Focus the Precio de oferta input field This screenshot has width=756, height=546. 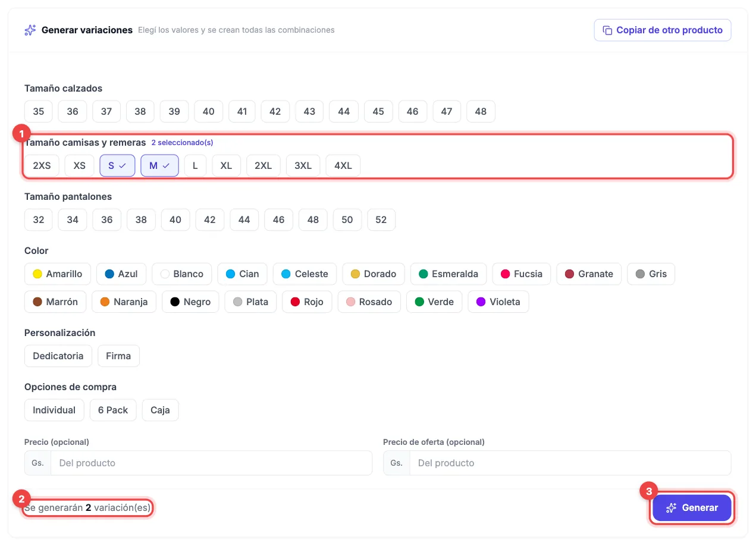570,463
